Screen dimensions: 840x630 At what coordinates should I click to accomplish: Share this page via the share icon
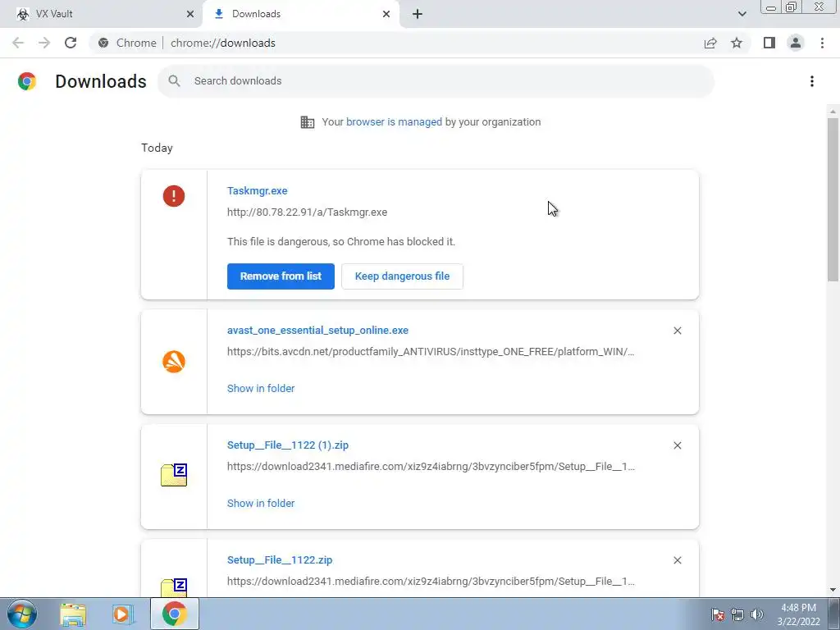pos(710,43)
